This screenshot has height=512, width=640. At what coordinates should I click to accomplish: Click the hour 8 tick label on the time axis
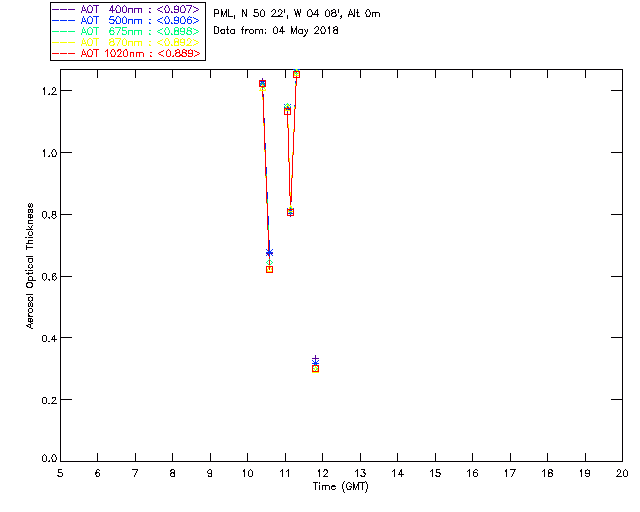(173, 473)
